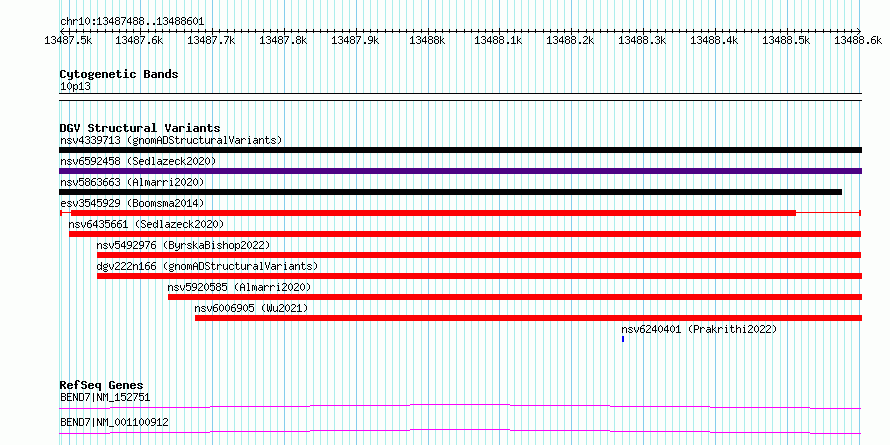
Task: Click the BEND7 NM_001100912 magenta transcript line
Action: (x=460, y=431)
